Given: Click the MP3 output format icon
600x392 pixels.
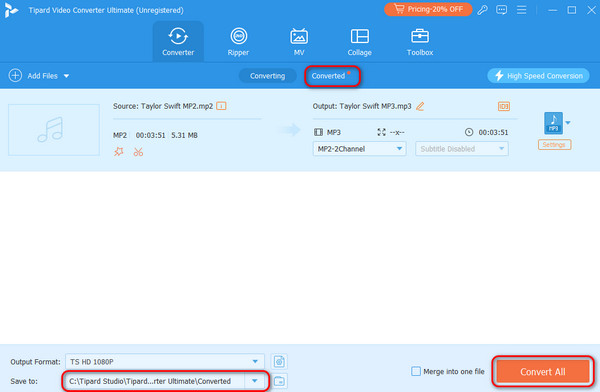Looking at the screenshot, I should pyautogui.click(x=553, y=123).
